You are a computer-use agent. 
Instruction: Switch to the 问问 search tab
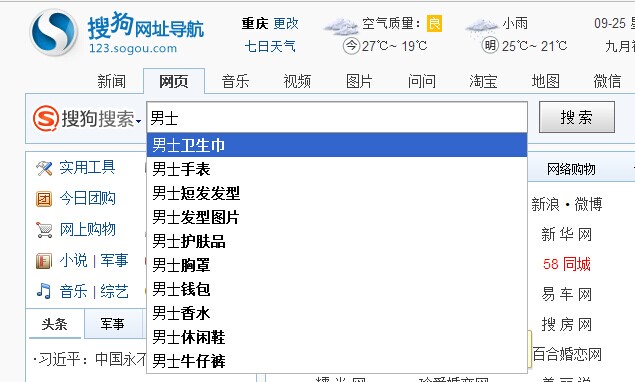point(422,81)
